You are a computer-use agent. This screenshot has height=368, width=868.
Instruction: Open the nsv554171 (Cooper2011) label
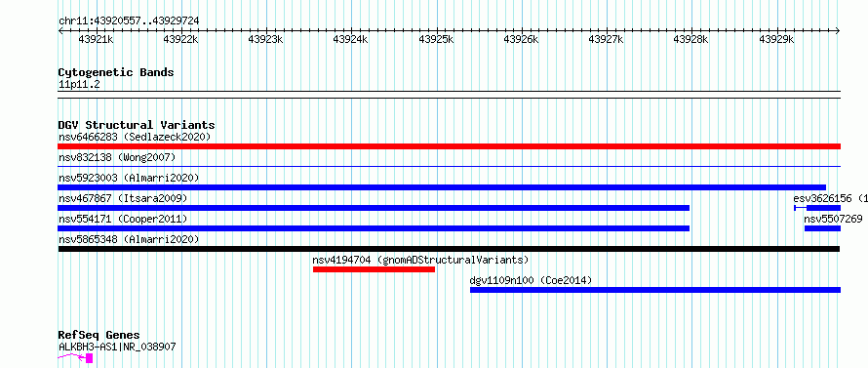(123, 219)
